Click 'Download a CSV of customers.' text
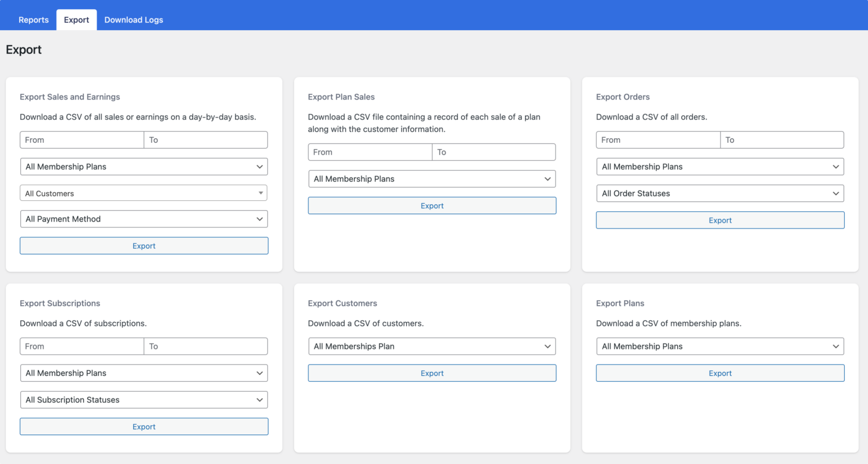This screenshot has height=464, width=868. [x=366, y=323]
